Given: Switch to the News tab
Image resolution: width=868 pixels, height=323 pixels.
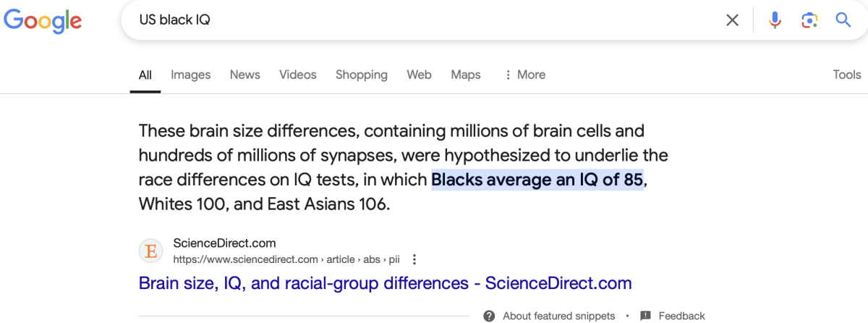Looking at the screenshot, I should click(x=245, y=75).
